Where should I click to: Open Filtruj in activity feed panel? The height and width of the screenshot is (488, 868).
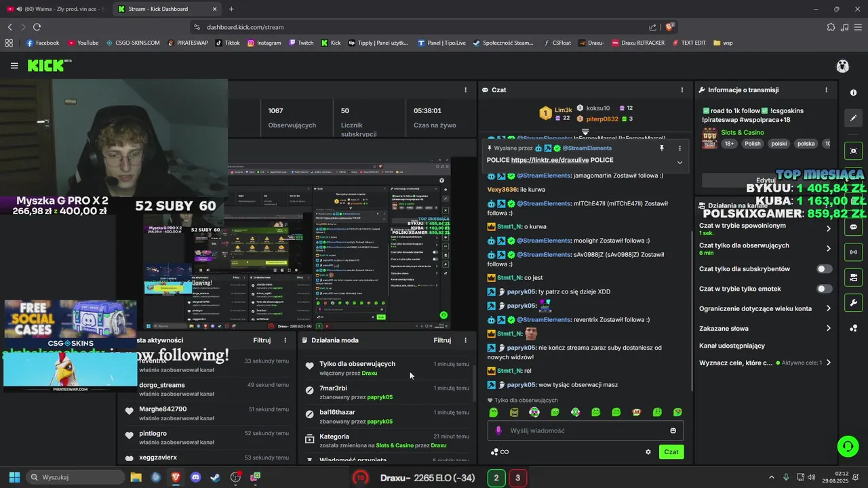pyautogui.click(x=262, y=340)
